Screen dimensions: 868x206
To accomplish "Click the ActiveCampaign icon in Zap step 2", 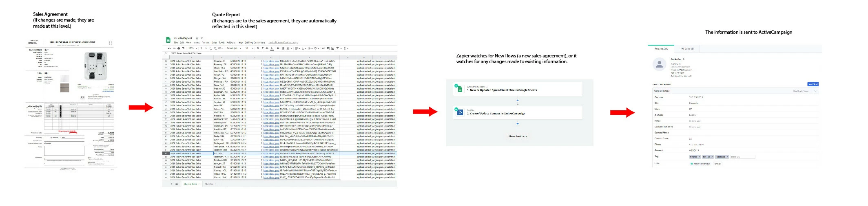I will [460, 113].
